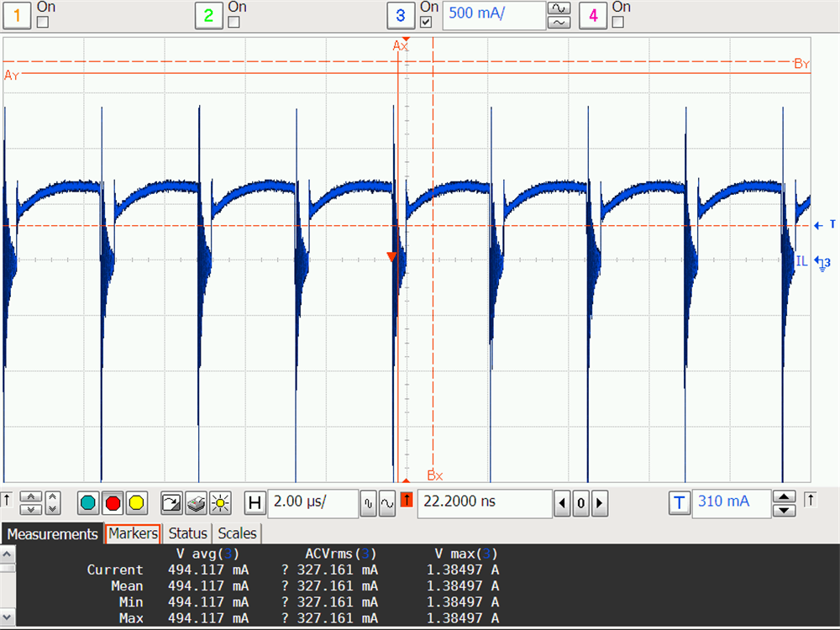This screenshot has height=630, width=840.
Task: Click the teal Run hexagon button
Action: [87, 503]
